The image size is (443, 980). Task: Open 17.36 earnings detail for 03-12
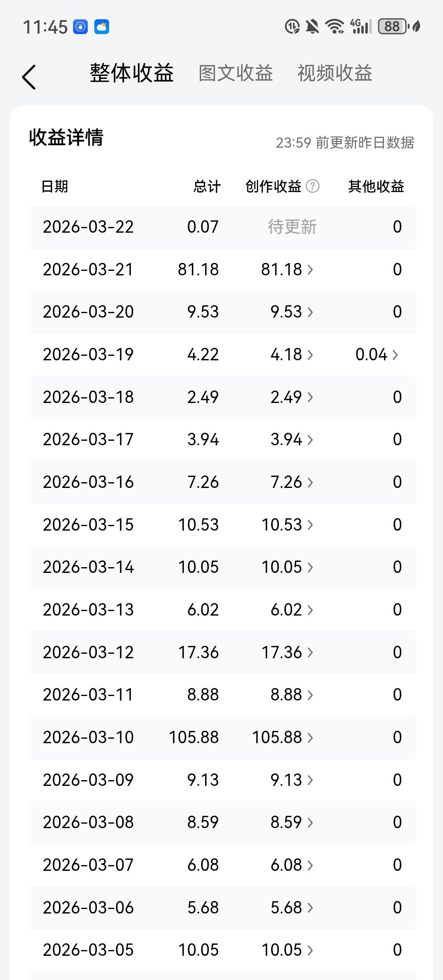pos(288,653)
